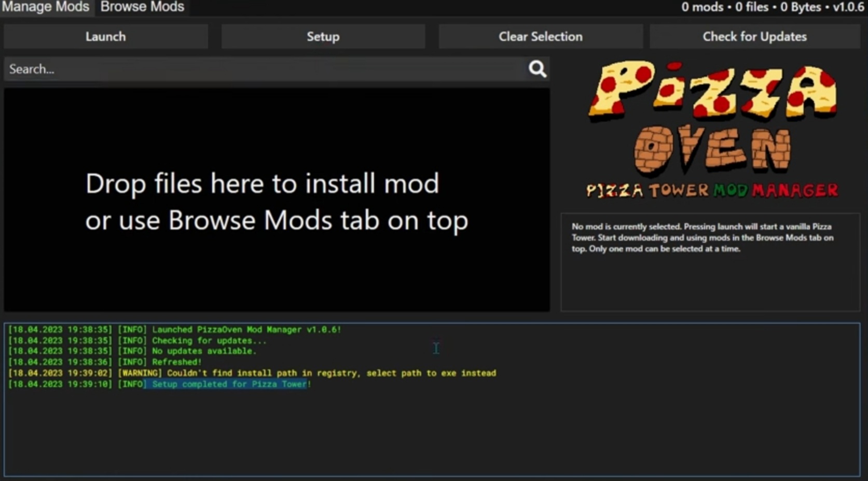Launch Pizza Tower with the Launch button
This screenshot has height=481, width=868.
(106, 37)
